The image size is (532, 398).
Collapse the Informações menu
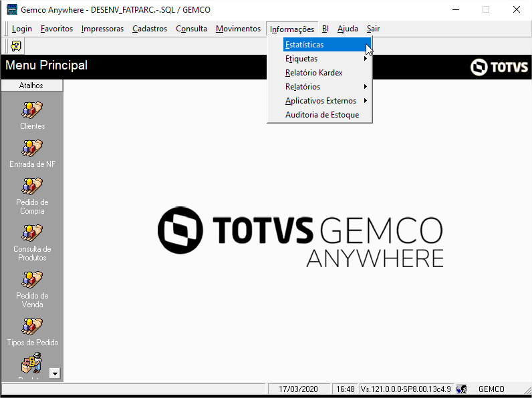[x=292, y=29]
